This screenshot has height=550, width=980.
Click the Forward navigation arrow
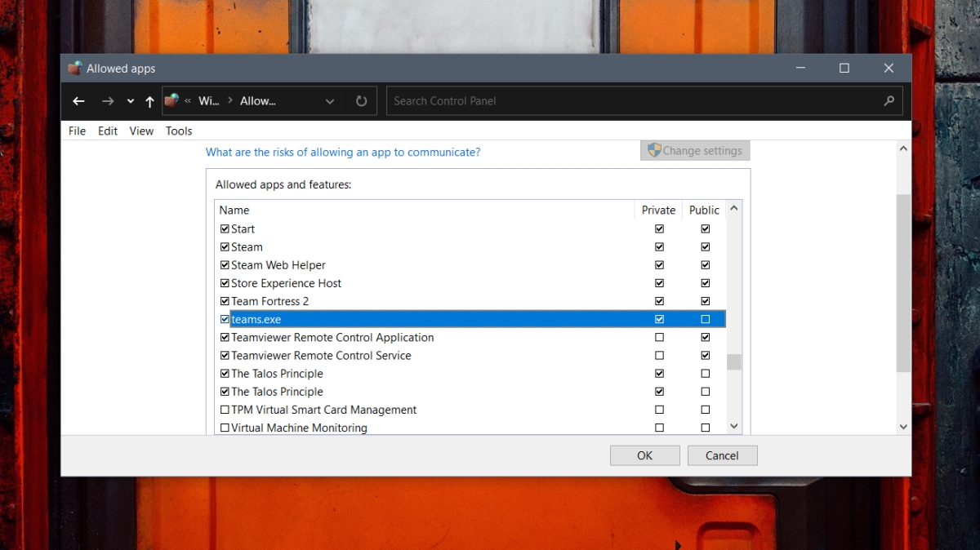click(x=108, y=101)
